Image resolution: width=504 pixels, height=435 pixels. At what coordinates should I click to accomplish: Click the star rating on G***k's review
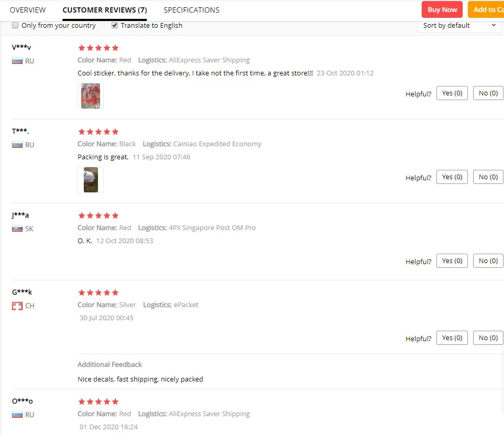coord(98,292)
